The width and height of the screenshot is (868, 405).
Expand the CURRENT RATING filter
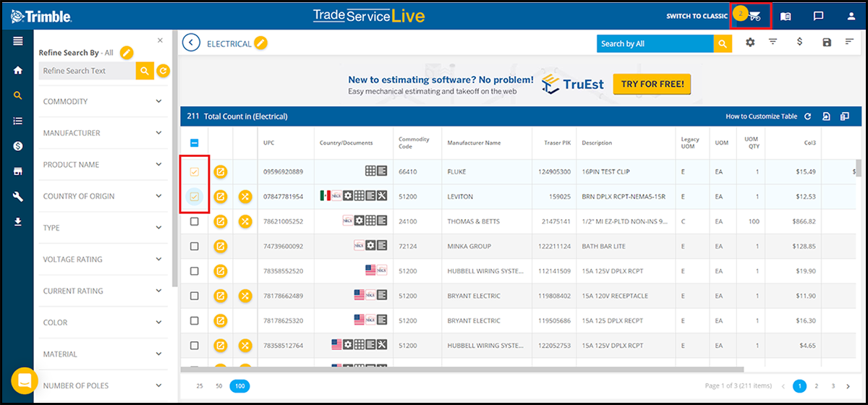point(103,291)
